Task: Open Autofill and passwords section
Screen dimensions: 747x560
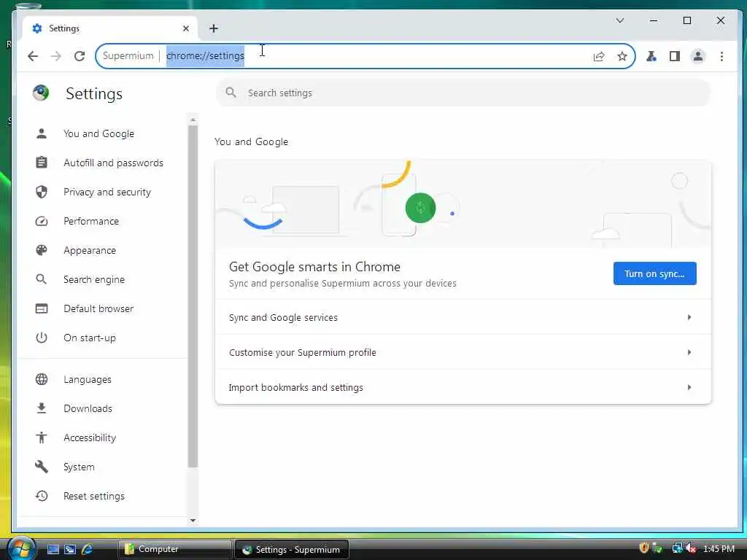Action: pos(113,163)
